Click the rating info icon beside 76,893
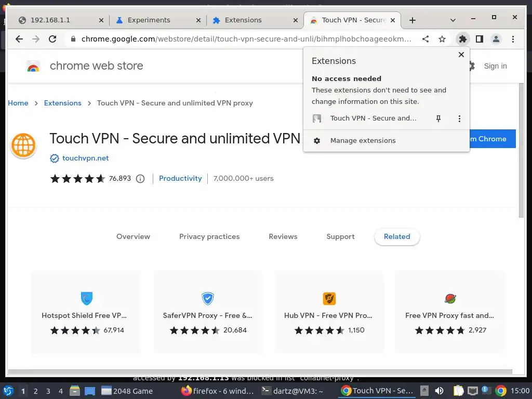 coord(140,179)
